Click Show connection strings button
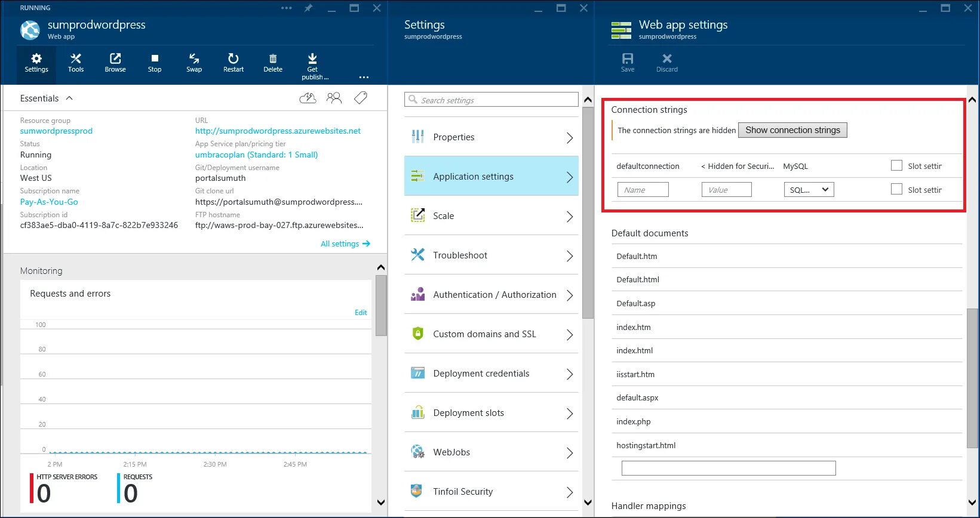Image resolution: width=980 pixels, height=518 pixels. 792,130
